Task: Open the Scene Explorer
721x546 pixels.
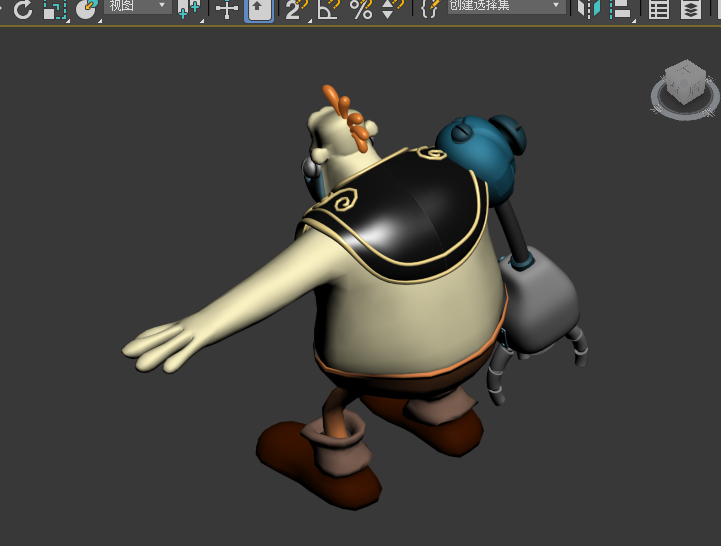Action: pyautogui.click(x=658, y=10)
